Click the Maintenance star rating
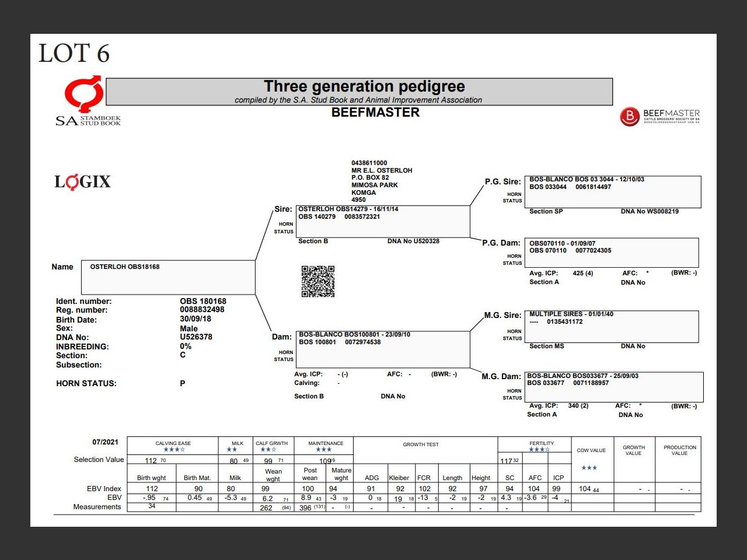This screenshot has height=560, width=747. coord(323,450)
